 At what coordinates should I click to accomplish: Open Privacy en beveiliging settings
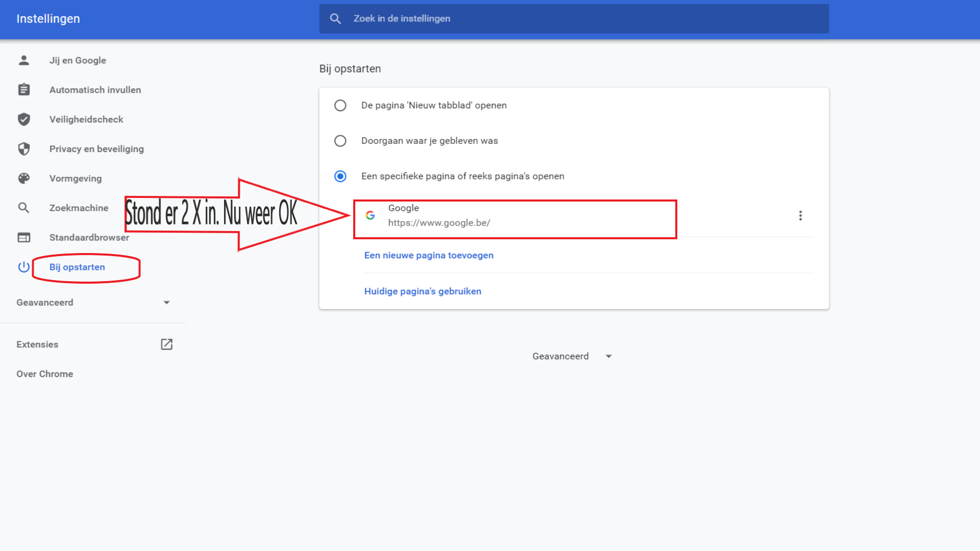tap(96, 149)
